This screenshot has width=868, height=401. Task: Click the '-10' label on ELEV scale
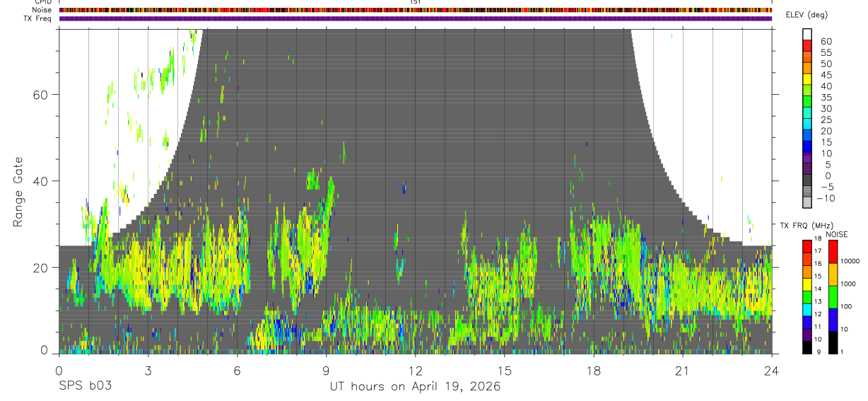pos(824,198)
